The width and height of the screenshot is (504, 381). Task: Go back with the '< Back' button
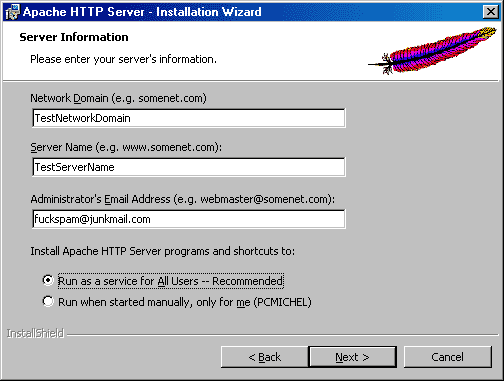click(x=265, y=357)
